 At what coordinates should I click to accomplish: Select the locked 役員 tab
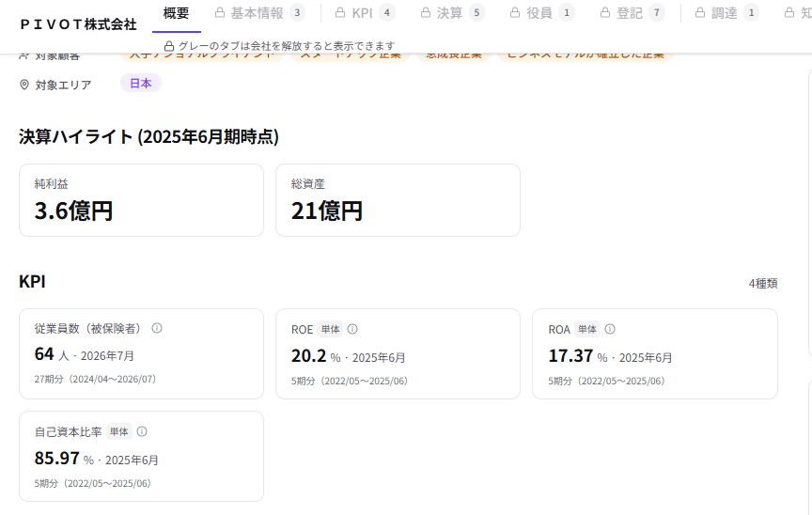[542, 13]
